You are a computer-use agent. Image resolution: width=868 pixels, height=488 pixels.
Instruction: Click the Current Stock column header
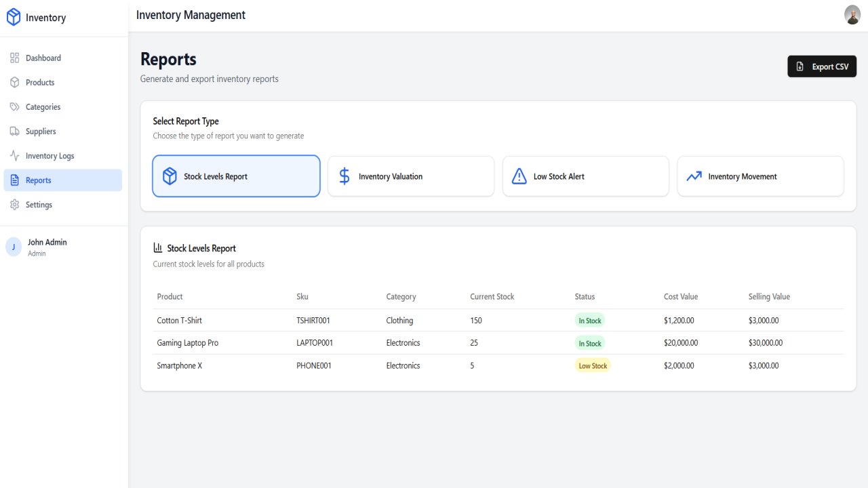(x=492, y=297)
